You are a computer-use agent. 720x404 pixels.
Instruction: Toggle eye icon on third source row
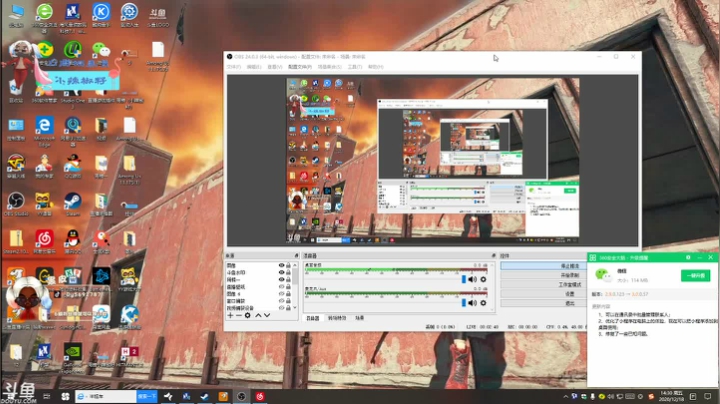pyautogui.click(x=281, y=279)
